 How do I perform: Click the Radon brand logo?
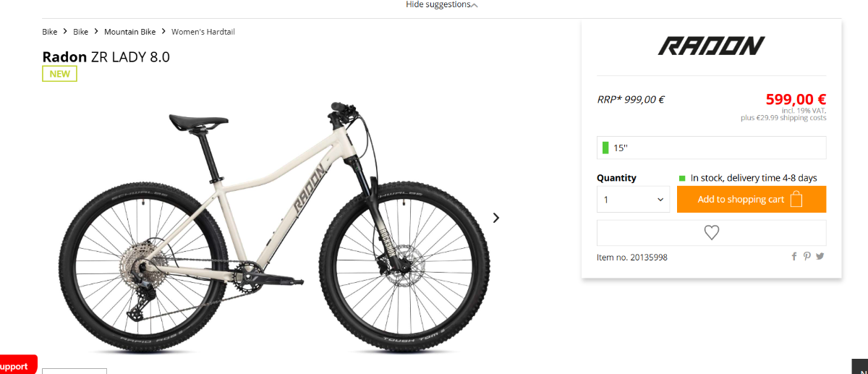pyautogui.click(x=711, y=46)
